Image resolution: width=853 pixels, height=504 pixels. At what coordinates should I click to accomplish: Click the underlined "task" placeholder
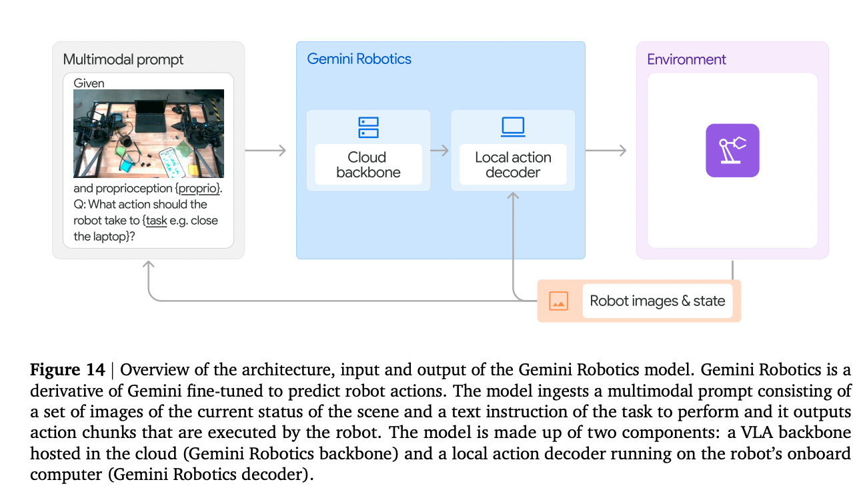pos(156,221)
